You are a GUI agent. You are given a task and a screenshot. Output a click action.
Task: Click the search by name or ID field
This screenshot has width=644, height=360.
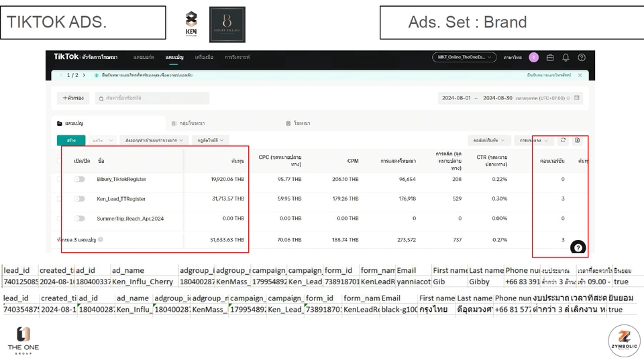point(152,98)
